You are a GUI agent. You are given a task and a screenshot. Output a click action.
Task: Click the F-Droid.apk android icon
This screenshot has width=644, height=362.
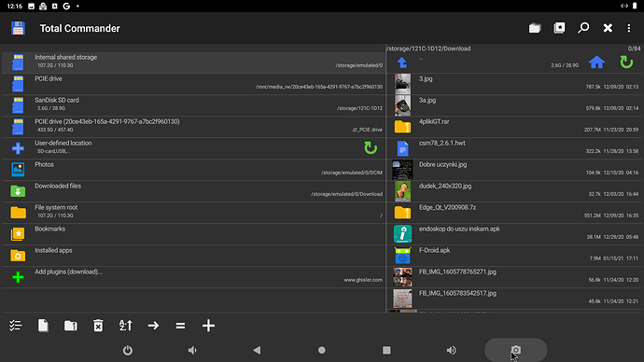pos(402,256)
